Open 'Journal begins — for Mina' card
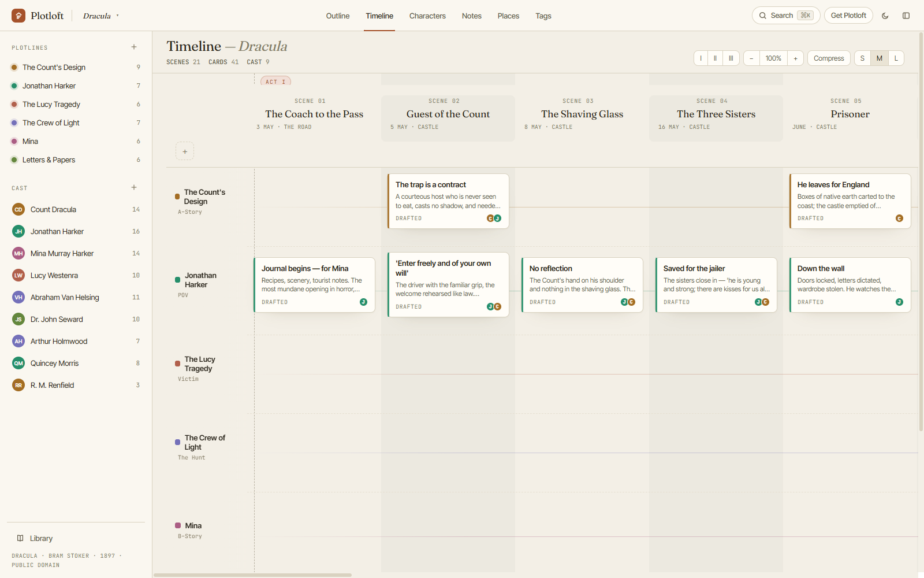Viewport: 924px width, 578px height. (x=314, y=285)
